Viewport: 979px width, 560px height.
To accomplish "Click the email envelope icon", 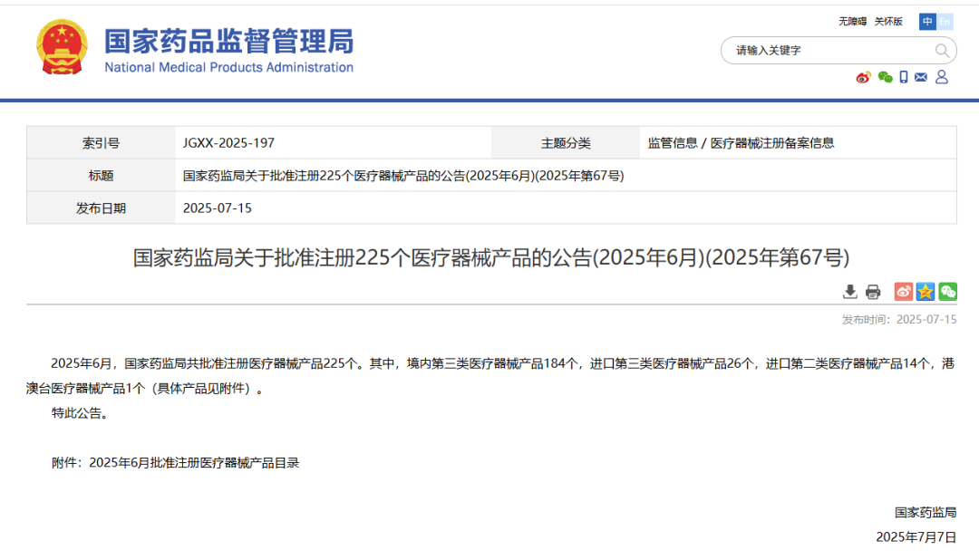I will [921, 77].
